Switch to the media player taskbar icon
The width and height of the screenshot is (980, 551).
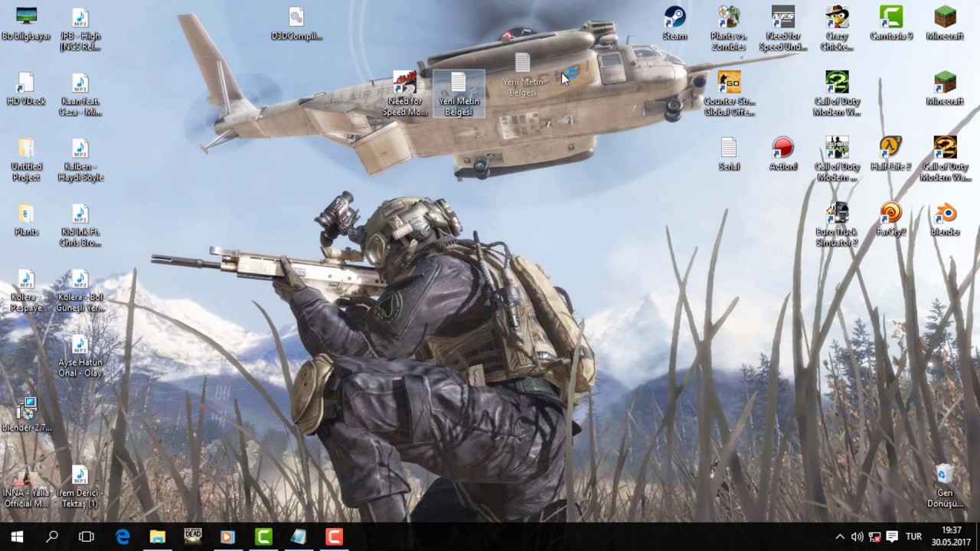point(227,536)
